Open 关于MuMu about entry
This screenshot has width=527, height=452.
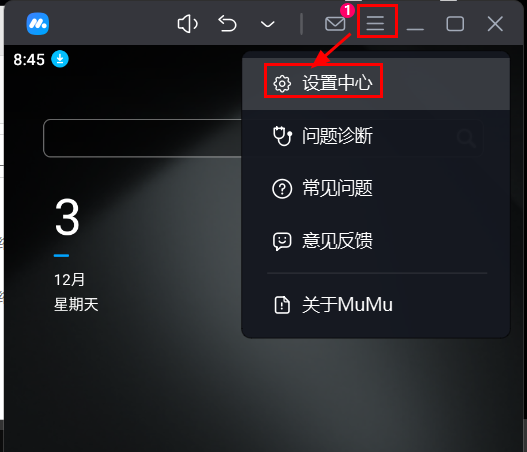click(x=376, y=305)
